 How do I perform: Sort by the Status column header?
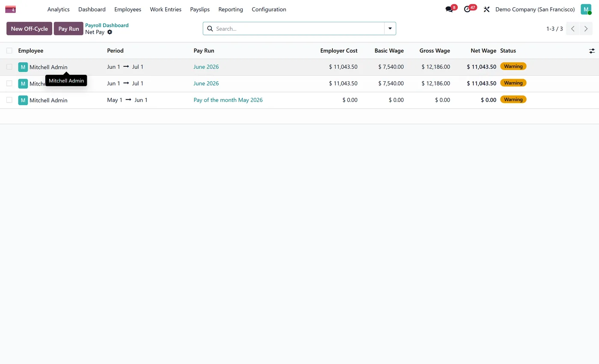[x=508, y=50]
